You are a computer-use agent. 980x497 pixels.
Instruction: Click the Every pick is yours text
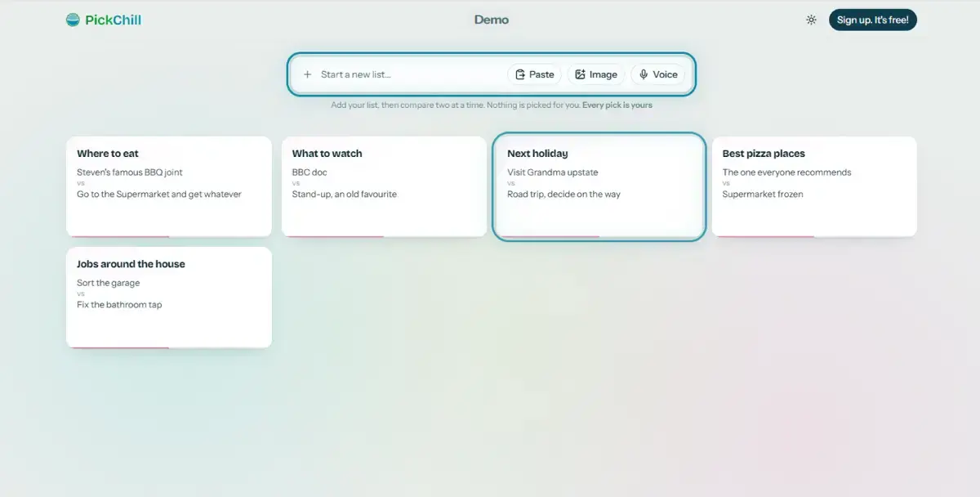pos(617,105)
